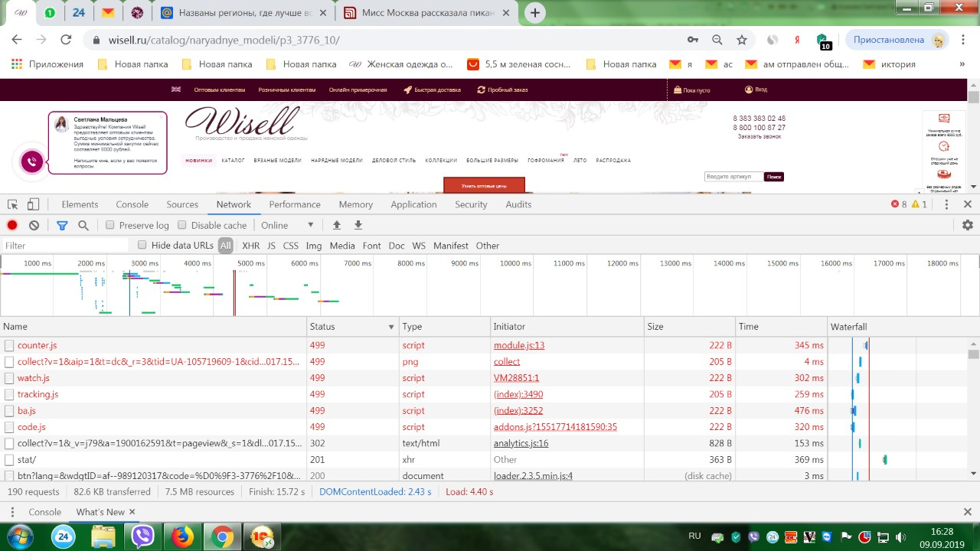Open DevTools three-dot menu
The width and height of the screenshot is (980, 551).
(x=946, y=204)
